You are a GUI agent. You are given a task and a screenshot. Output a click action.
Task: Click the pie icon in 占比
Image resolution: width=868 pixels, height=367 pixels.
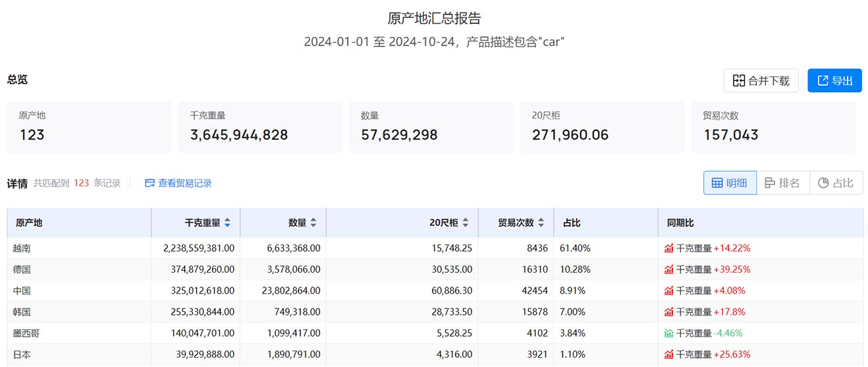(823, 183)
